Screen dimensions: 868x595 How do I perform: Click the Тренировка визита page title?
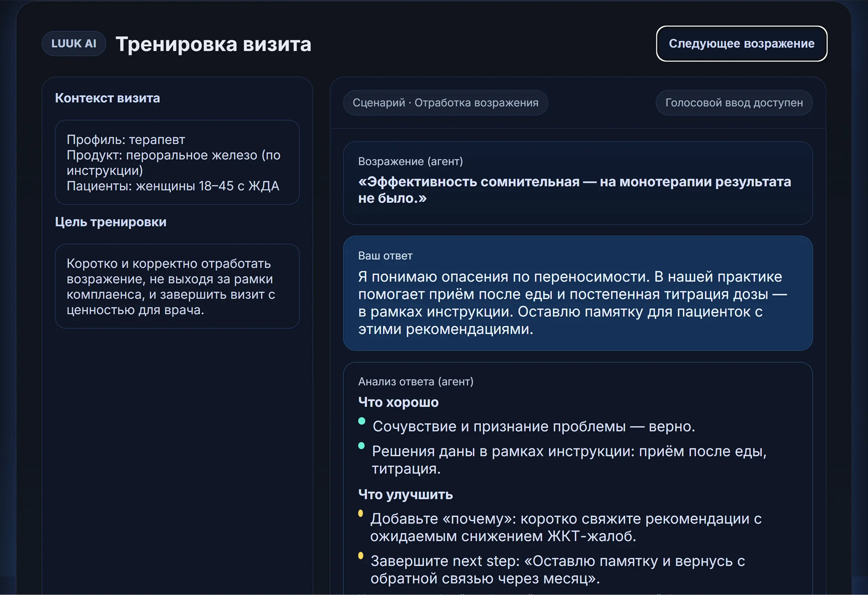click(x=213, y=44)
